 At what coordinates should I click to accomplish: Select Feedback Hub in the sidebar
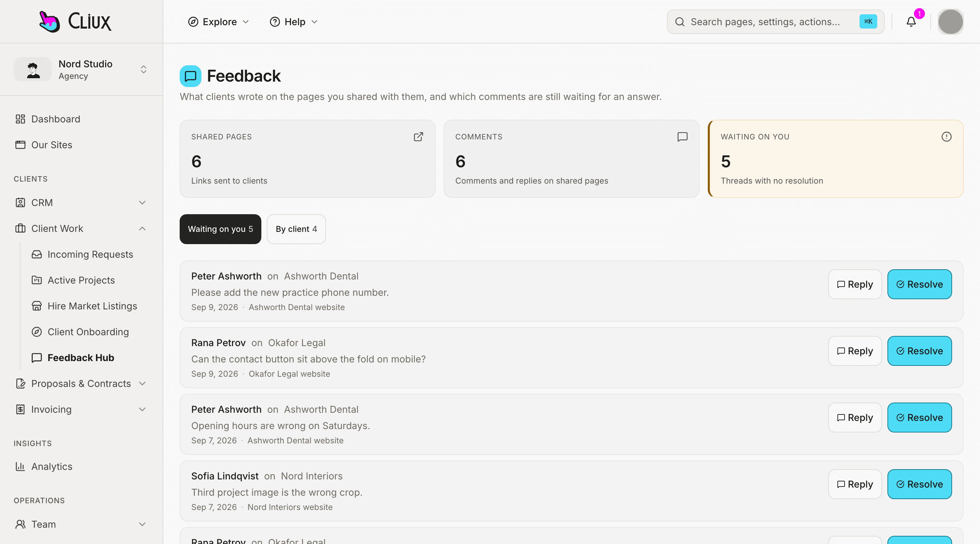(x=89, y=358)
